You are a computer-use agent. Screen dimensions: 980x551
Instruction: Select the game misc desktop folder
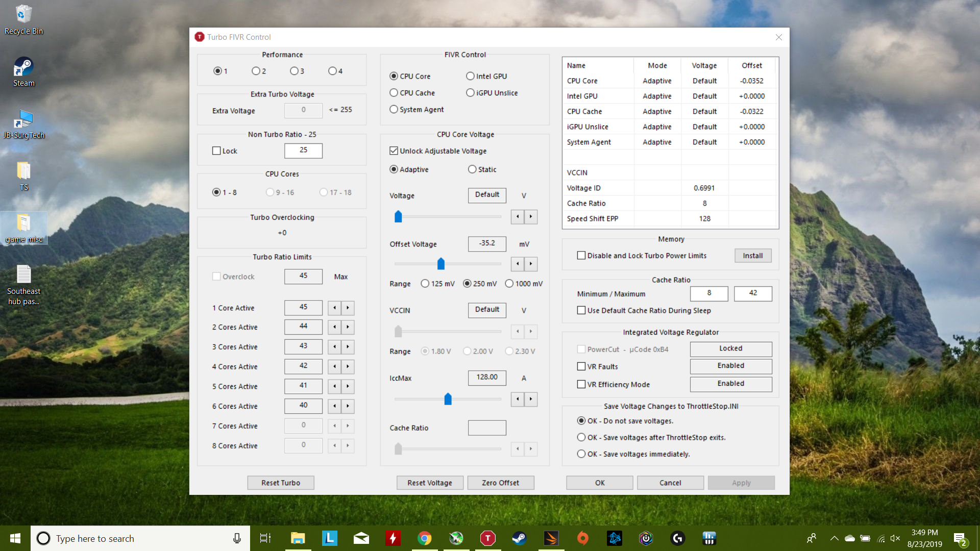coord(23,229)
